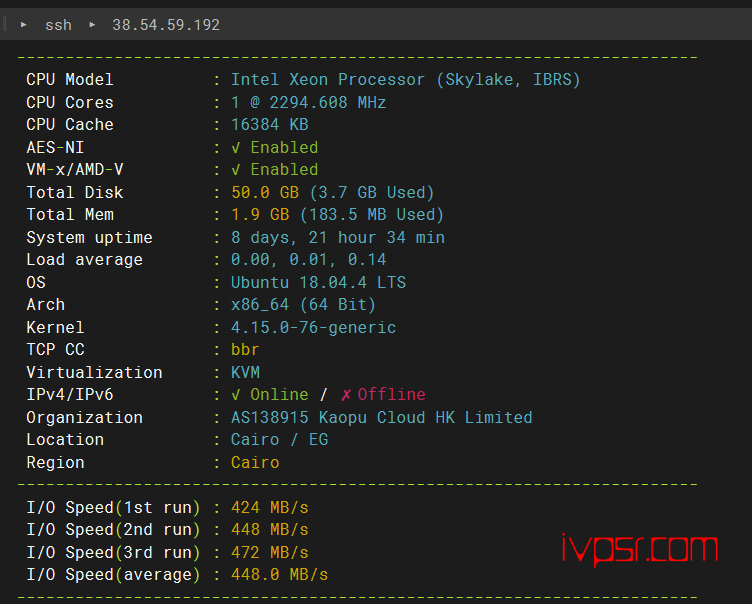Click the IPv4/IPv6 label
Viewport: 752px width, 604px height.
coord(70,394)
